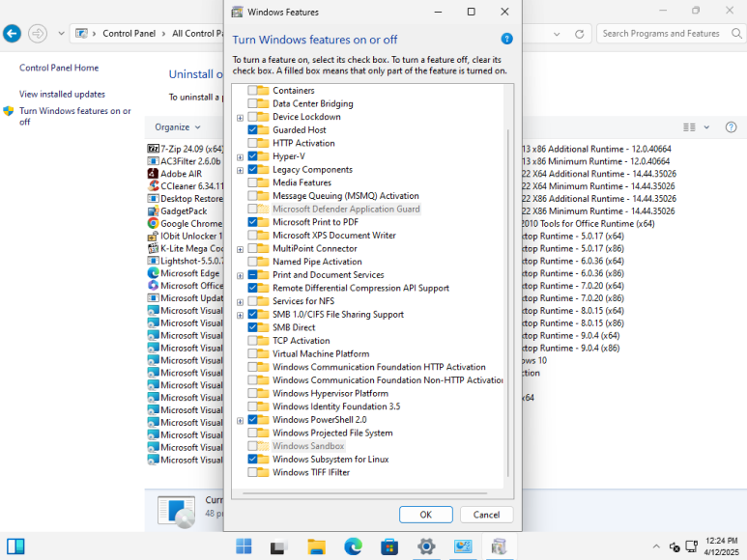Enable the Virtual Machine Platform checkbox
The width and height of the screenshot is (747, 560).
252,353
